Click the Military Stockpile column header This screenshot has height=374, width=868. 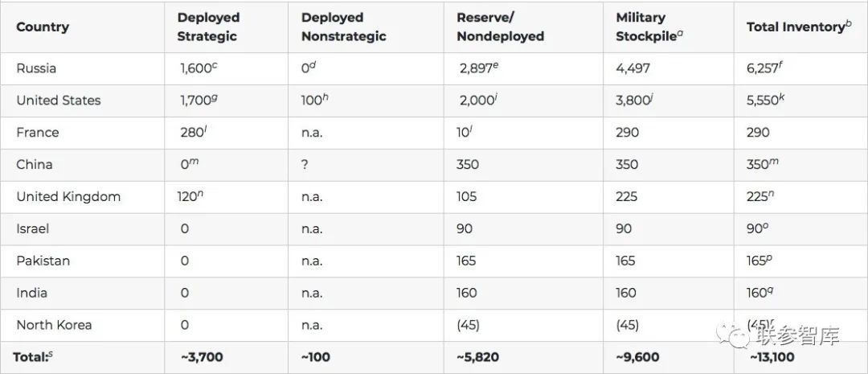tap(650, 27)
